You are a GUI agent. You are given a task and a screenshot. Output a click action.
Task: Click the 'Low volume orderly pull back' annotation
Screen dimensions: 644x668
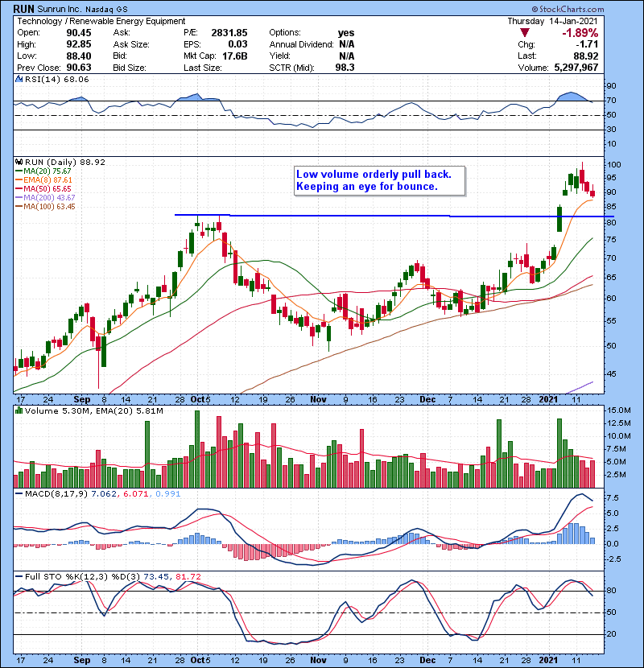pos(379,180)
